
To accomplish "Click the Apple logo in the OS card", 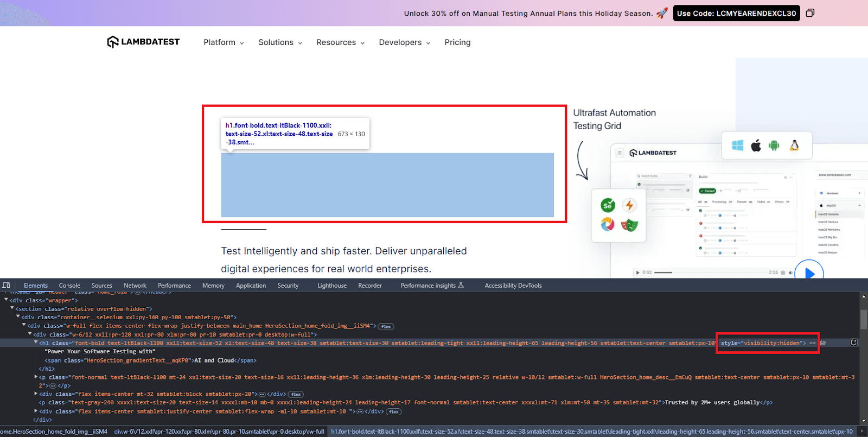I will [x=756, y=145].
